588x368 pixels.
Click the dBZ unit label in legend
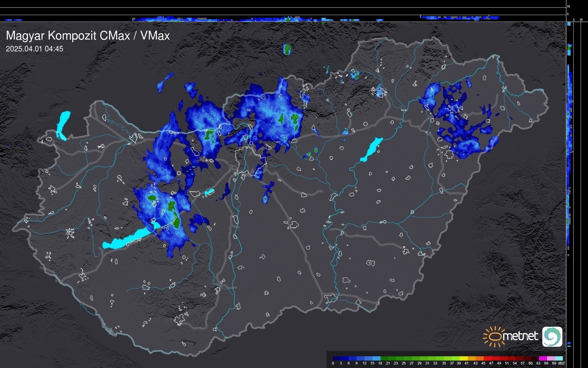pos(561,363)
